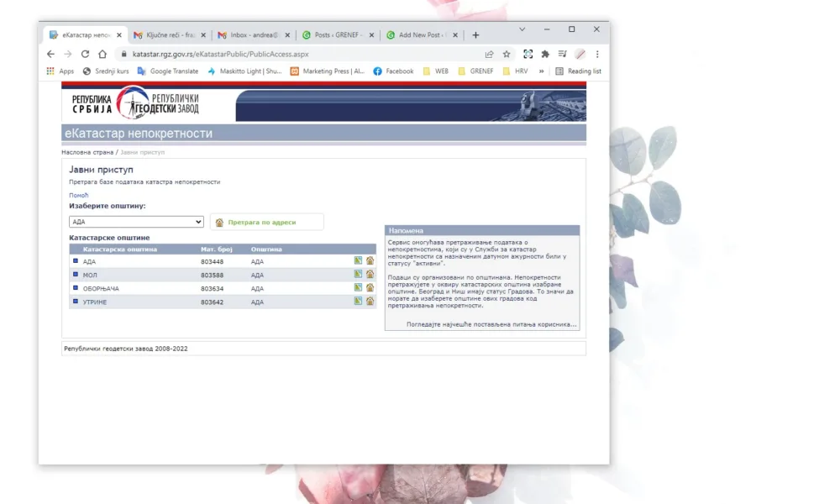Open the house icon in УТРИНЕ row

point(370,301)
